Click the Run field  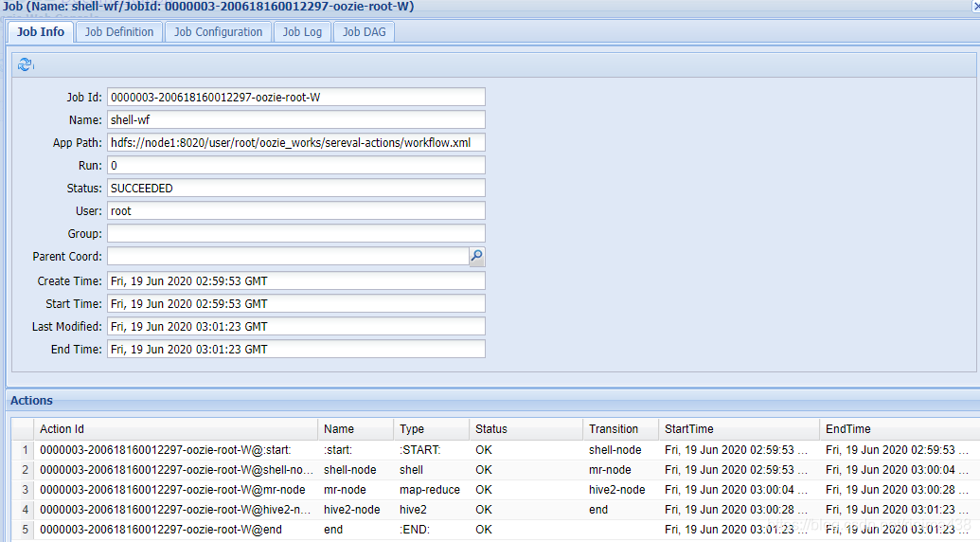[296, 166]
